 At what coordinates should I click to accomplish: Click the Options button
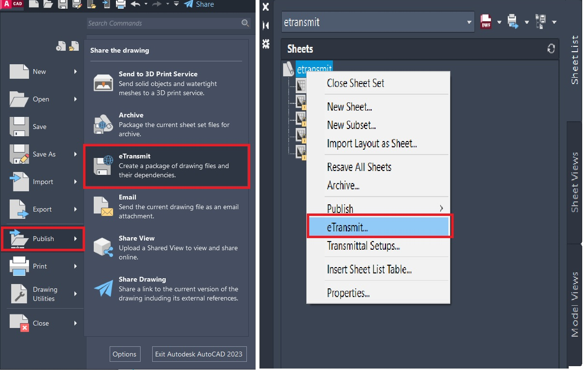(125, 354)
